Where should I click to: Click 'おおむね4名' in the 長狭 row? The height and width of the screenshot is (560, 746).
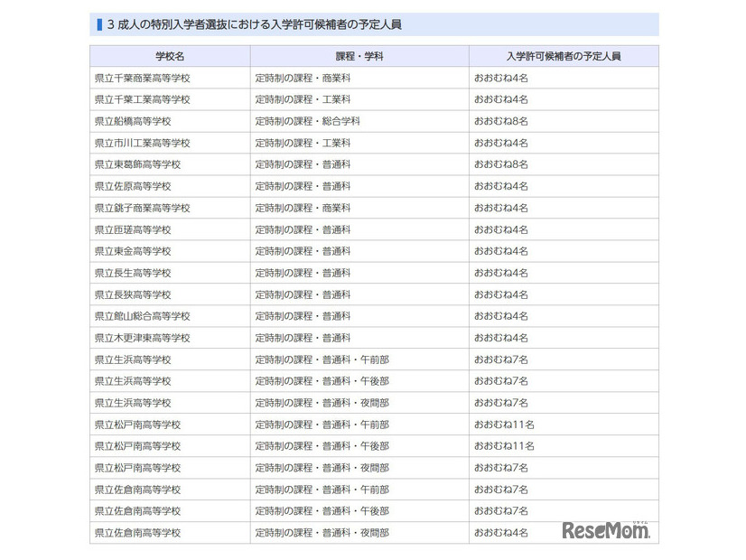tap(501, 294)
